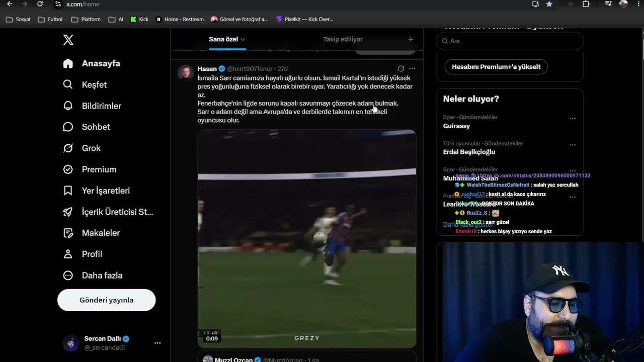Open options for the Guirassy trend
This screenshot has width=644, height=362.
573,119
